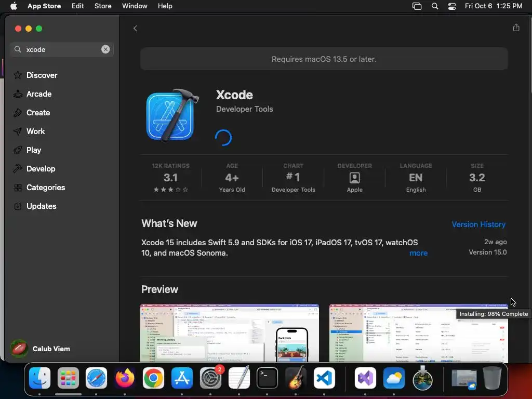Open System Settings from the Dock
This screenshot has width=532, height=399.
(x=210, y=378)
